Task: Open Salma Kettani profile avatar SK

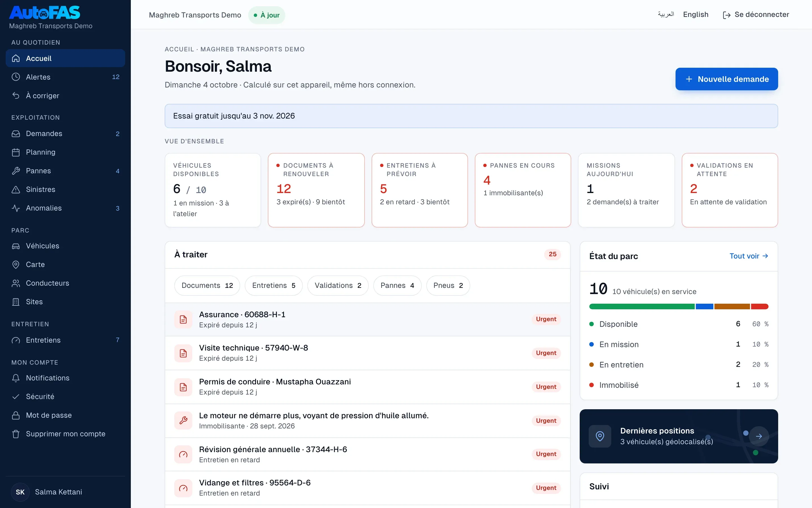Action: 20,492
